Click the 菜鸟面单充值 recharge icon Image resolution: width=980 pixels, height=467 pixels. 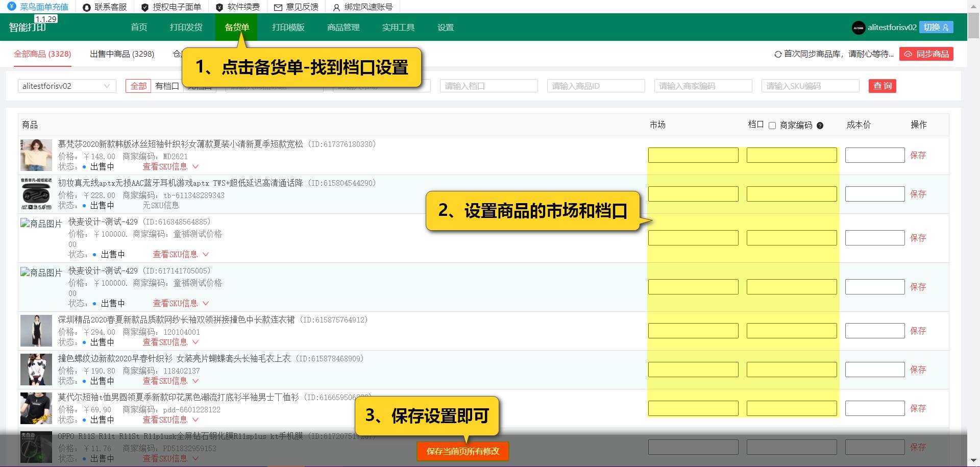[x=12, y=7]
